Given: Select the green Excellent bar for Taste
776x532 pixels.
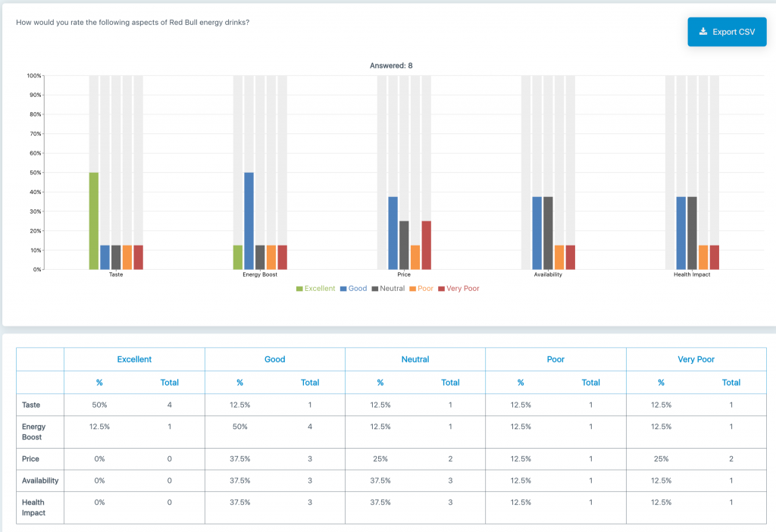Looking at the screenshot, I should click(94, 221).
